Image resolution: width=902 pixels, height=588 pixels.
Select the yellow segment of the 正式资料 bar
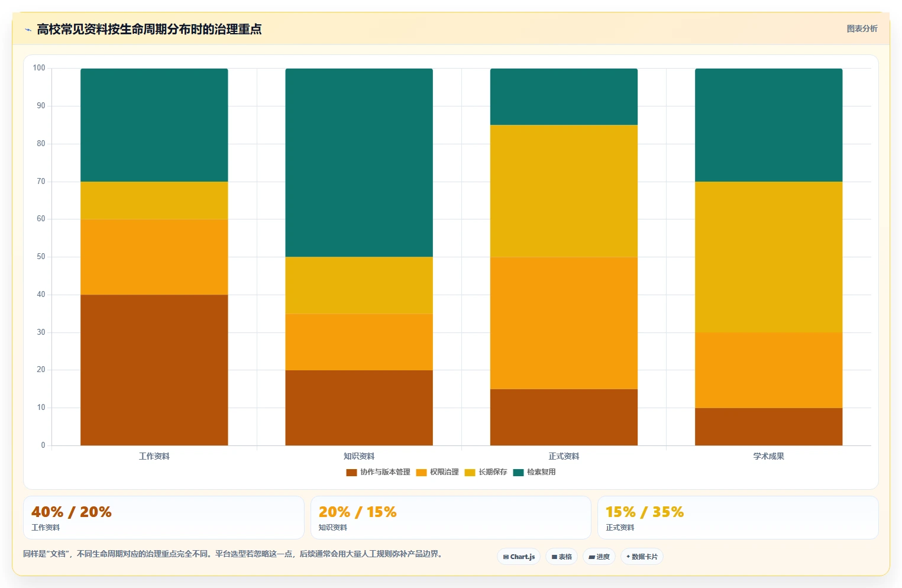coord(564,191)
